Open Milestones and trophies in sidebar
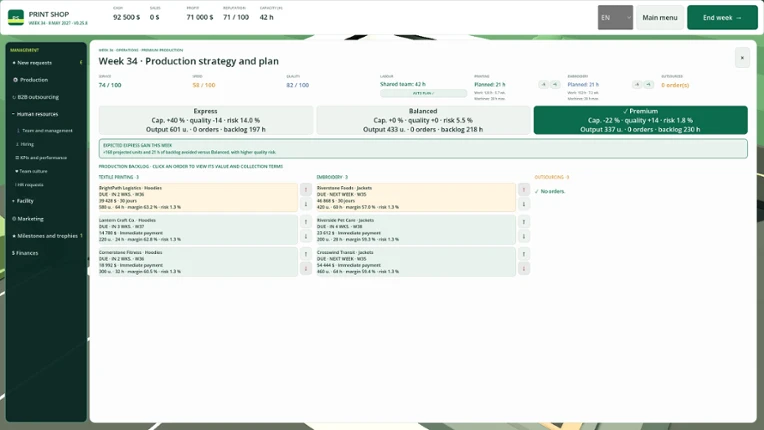Screen dimensions: 764x430 click(x=45, y=236)
